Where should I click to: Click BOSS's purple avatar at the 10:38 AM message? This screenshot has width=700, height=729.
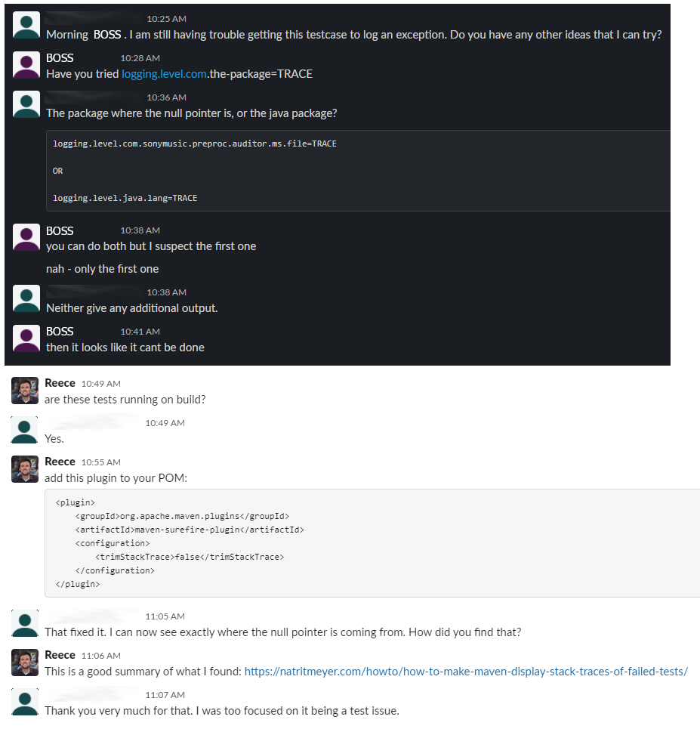pyautogui.click(x=26, y=237)
